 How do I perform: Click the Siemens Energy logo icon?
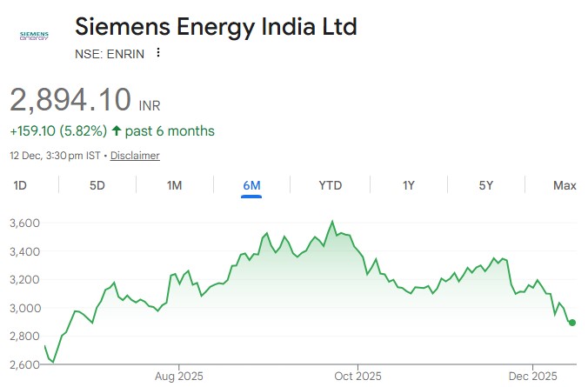(34, 36)
